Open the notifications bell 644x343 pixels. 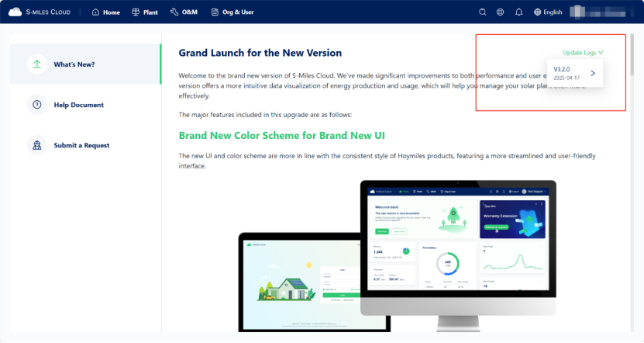click(x=518, y=12)
